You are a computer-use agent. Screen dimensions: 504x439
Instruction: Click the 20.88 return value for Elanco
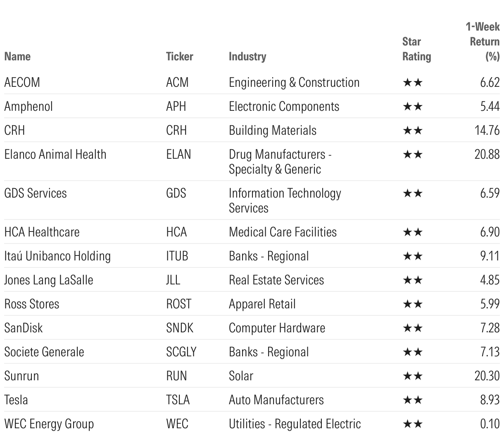click(487, 155)
